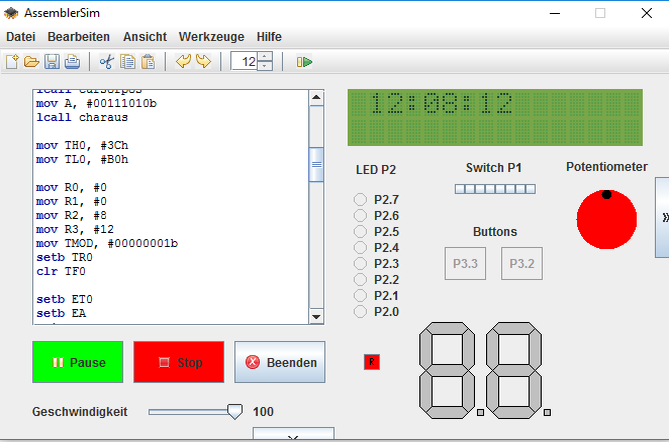The height and width of the screenshot is (442, 669).
Task: Toggle the P2.7 LED radio button
Action: click(x=360, y=200)
